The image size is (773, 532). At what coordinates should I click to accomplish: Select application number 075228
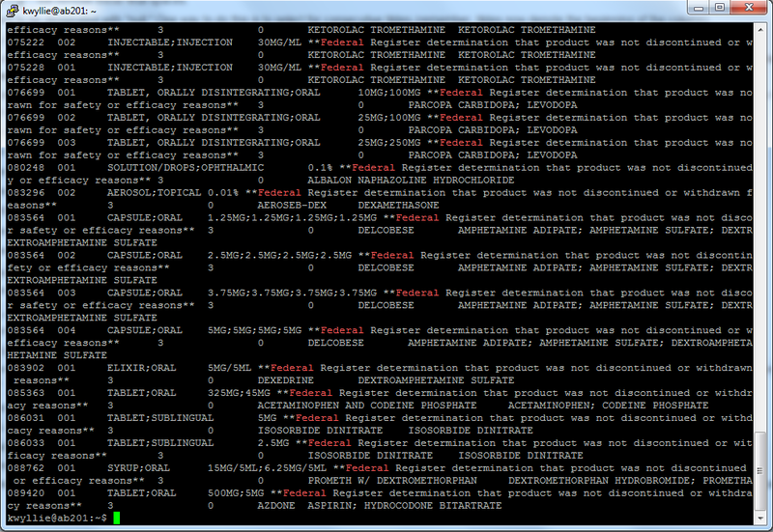[26, 68]
